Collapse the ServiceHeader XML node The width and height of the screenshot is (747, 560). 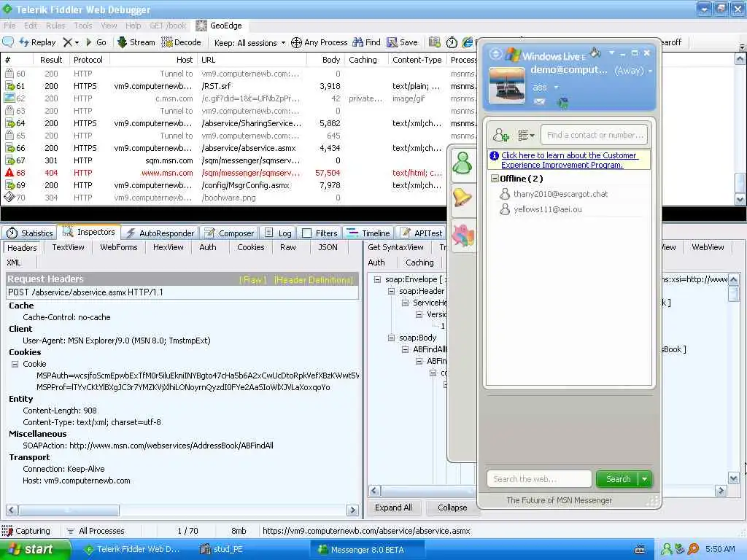405,303
